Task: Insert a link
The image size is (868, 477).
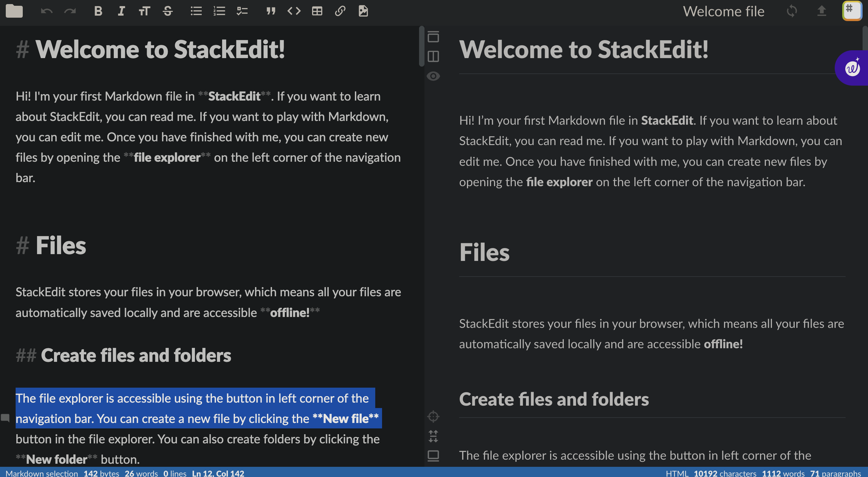Action: click(x=340, y=11)
